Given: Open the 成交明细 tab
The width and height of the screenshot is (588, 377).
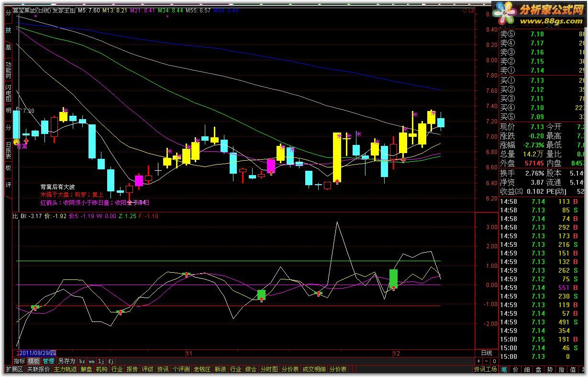Looking at the screenshot, I should coord(314,369).
